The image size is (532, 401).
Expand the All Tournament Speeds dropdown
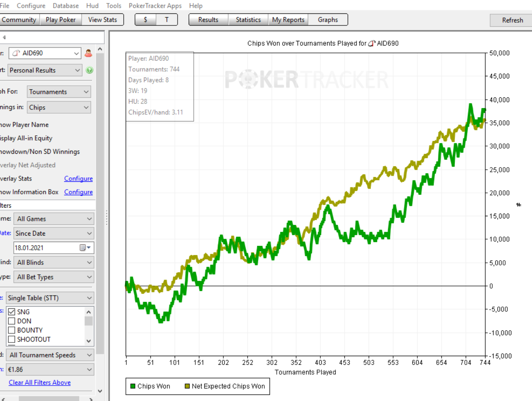(50, 355)
